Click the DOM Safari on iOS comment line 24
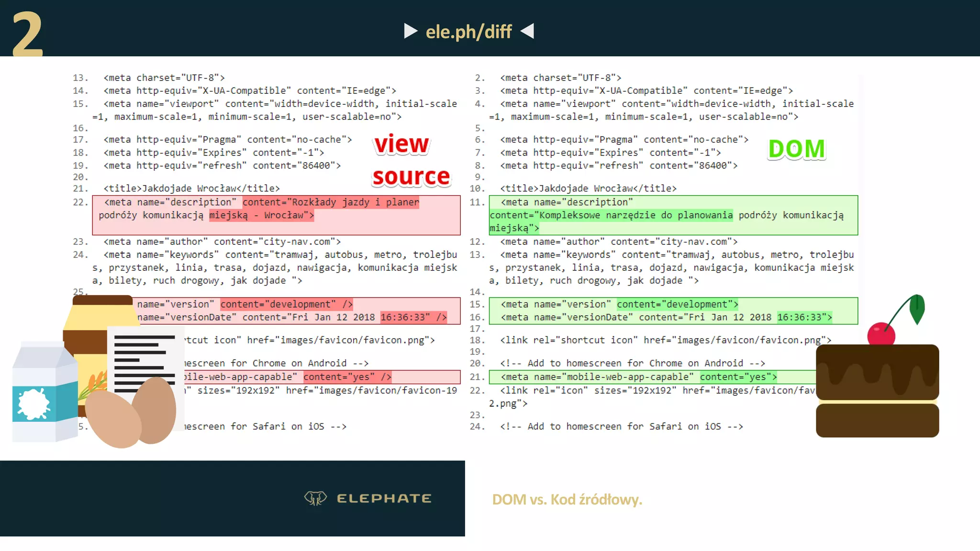This screenshot has width=980, height=551. click(622, 426)
